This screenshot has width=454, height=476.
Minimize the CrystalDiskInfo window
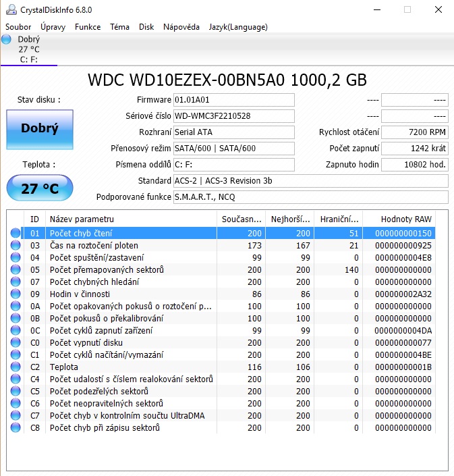[377, 9]
